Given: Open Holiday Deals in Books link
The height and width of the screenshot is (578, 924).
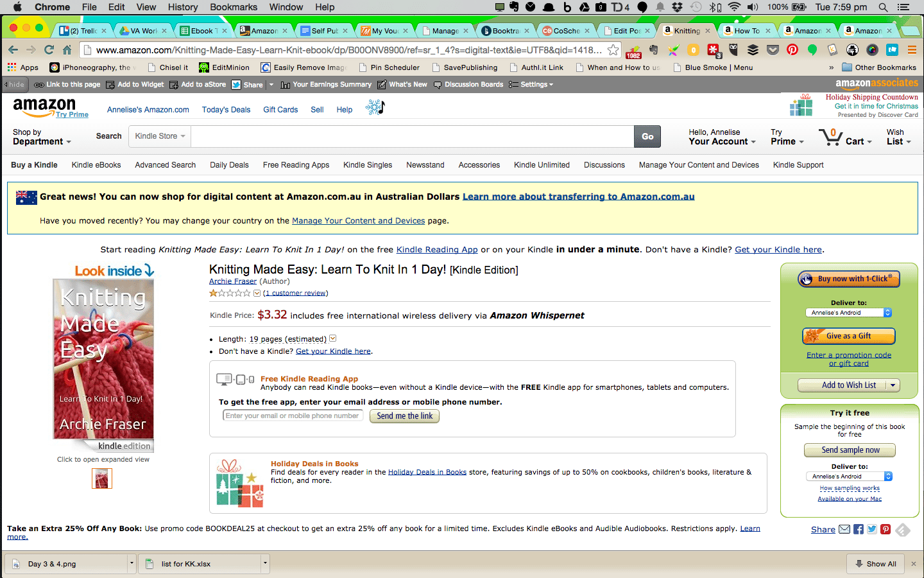Looking at the screenshot, I should pos(427,472).
